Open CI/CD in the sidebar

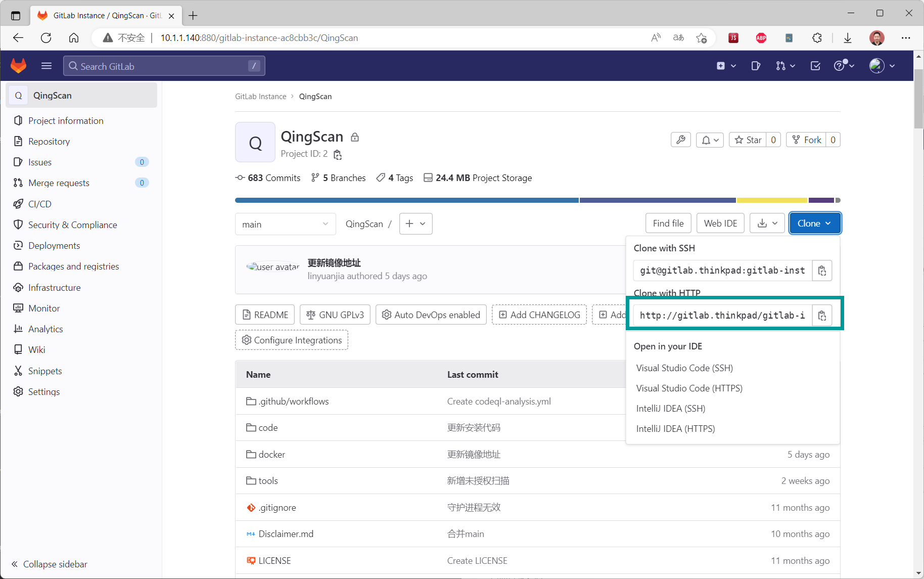coord(40,204)
